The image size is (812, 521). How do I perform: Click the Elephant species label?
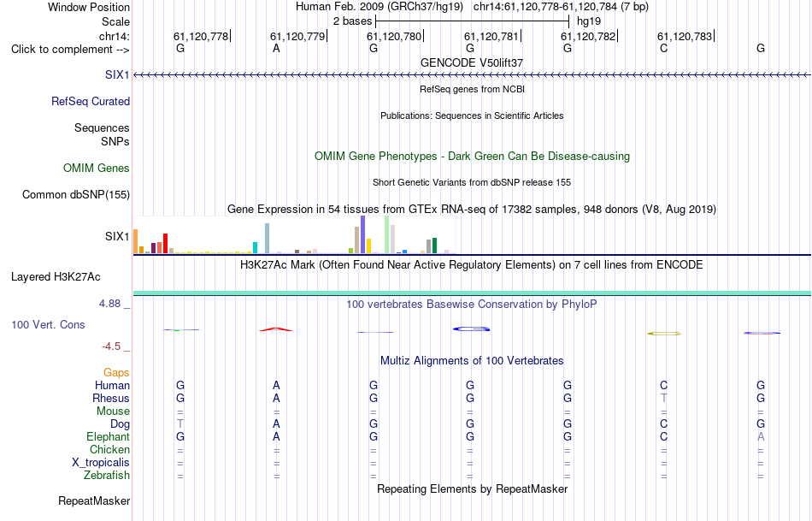[108, 436]
